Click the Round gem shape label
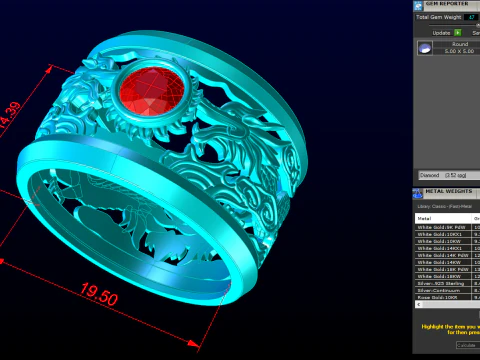Viewport: 480px width, 360px height. 460,44
